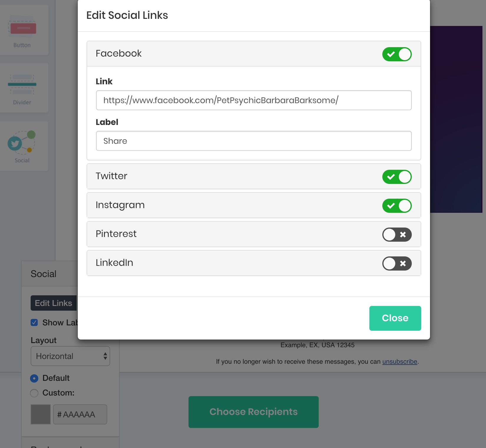Image resolution: width=486 pixels, height=448 pixels.
Task: Select the Custom color radio button
Action: (34, 393)
